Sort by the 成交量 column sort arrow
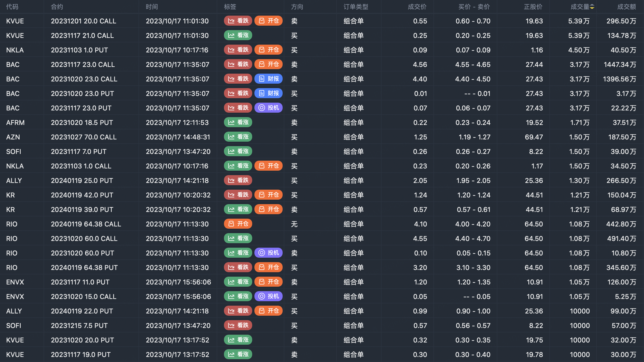 592,7
